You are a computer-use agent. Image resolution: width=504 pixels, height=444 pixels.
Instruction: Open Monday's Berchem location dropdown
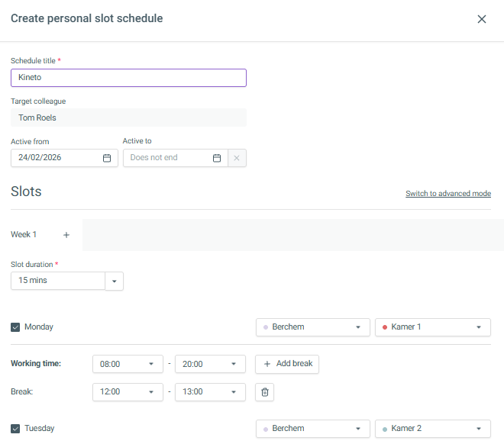click(312, 327)
